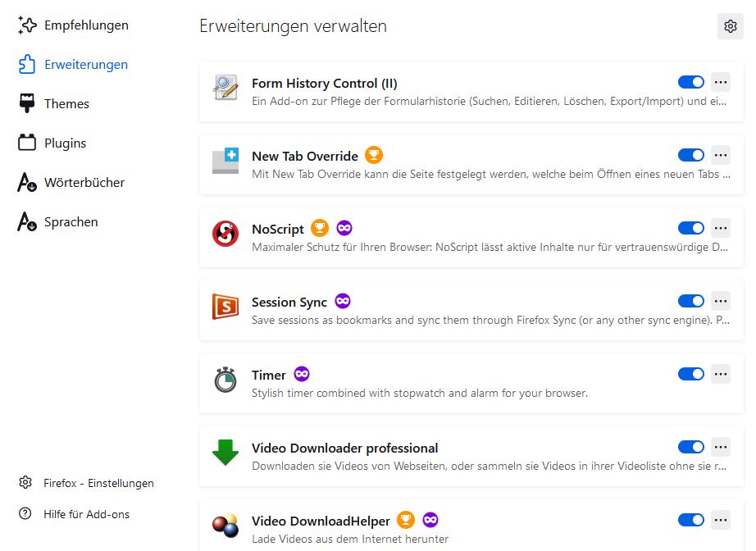Go to the Wörterbücher category
This screenshot has height=551, width=756.
(84, 183)
